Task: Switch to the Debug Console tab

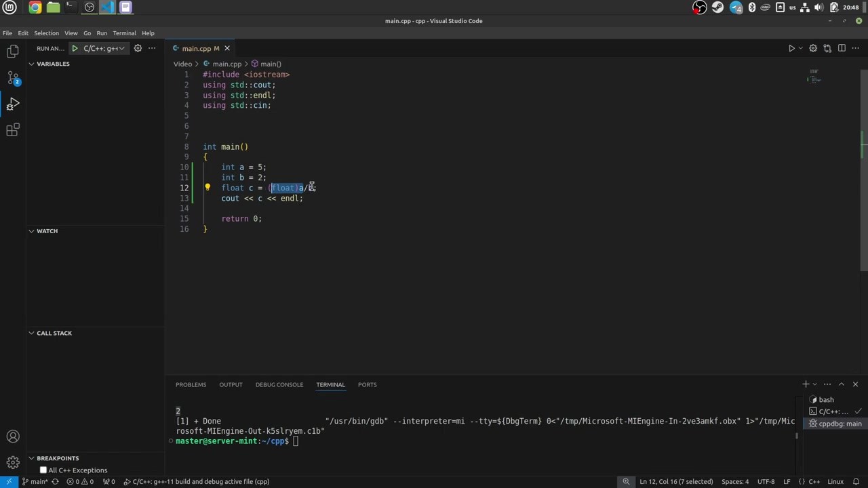Action: 279,384
